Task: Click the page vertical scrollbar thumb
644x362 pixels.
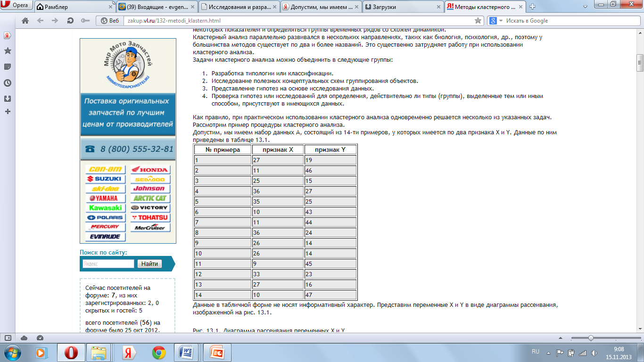Action: pos(640,63)
